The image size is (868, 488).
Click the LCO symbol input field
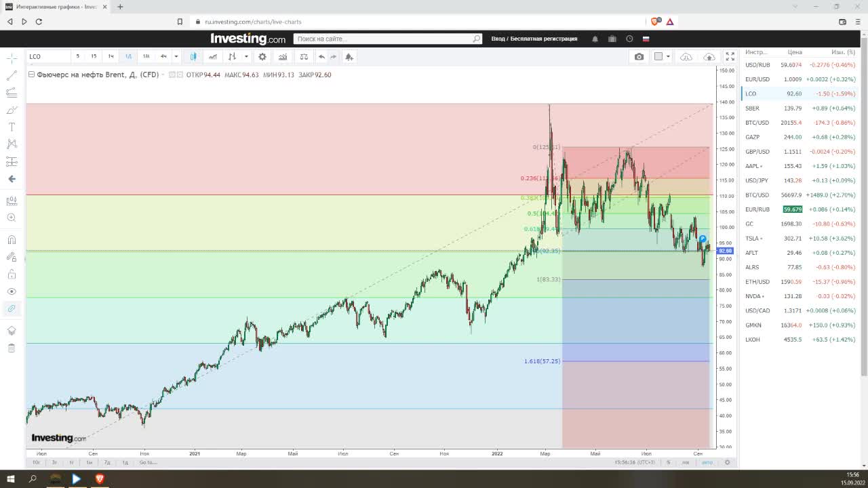coord(47,56)
